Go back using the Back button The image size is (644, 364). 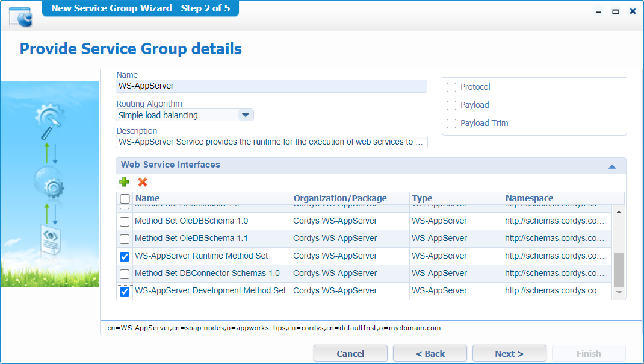[x=430, y=353]
